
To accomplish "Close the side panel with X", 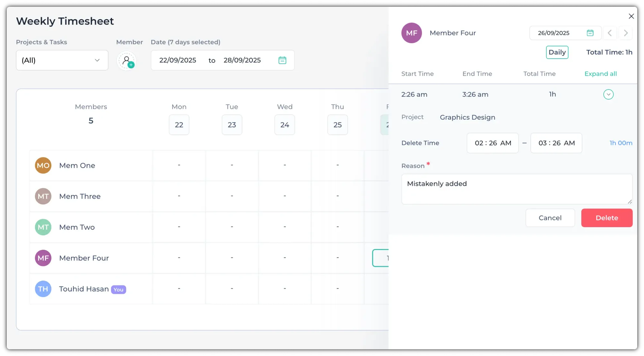I will click(x=631, y=16).
